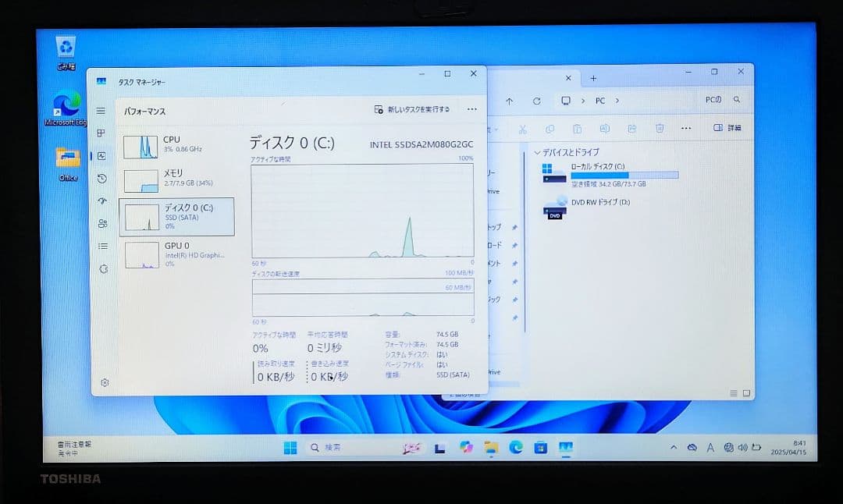Refresh the Explorer view

pyautogui.click(x=537, y=101)
